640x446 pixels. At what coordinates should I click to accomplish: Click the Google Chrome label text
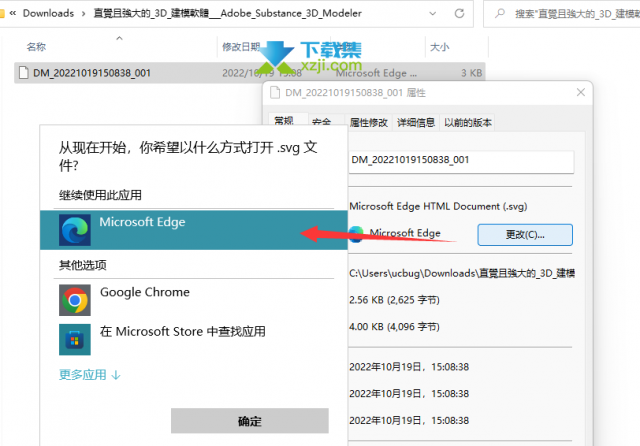click(145, 292)
